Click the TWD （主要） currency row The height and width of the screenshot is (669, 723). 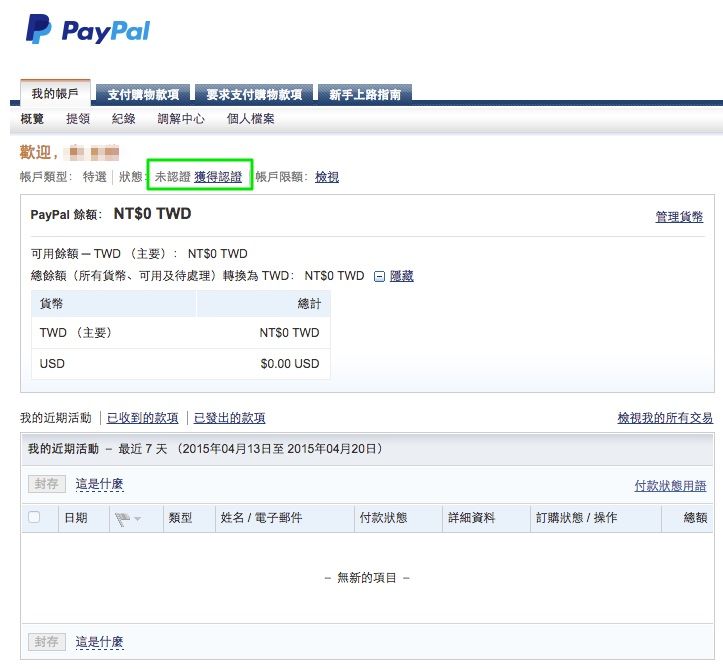[180, 333]
